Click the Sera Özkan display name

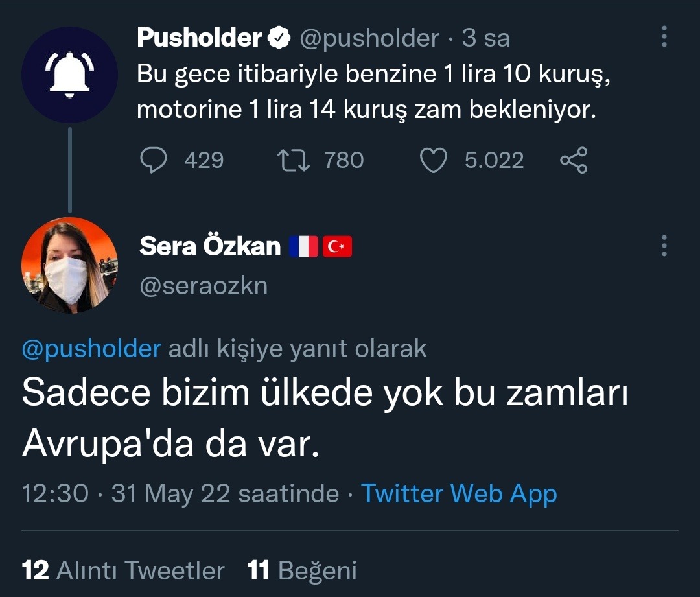(210, 246)
